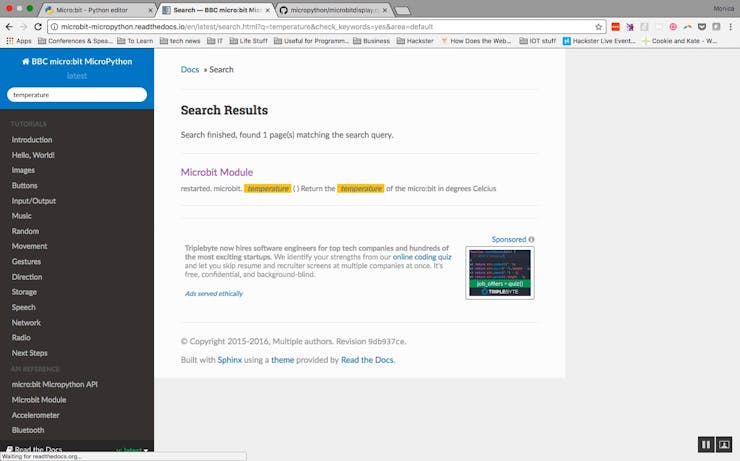
Task: Open the Docs breadcrumb link
Action: tap(190, 69)
